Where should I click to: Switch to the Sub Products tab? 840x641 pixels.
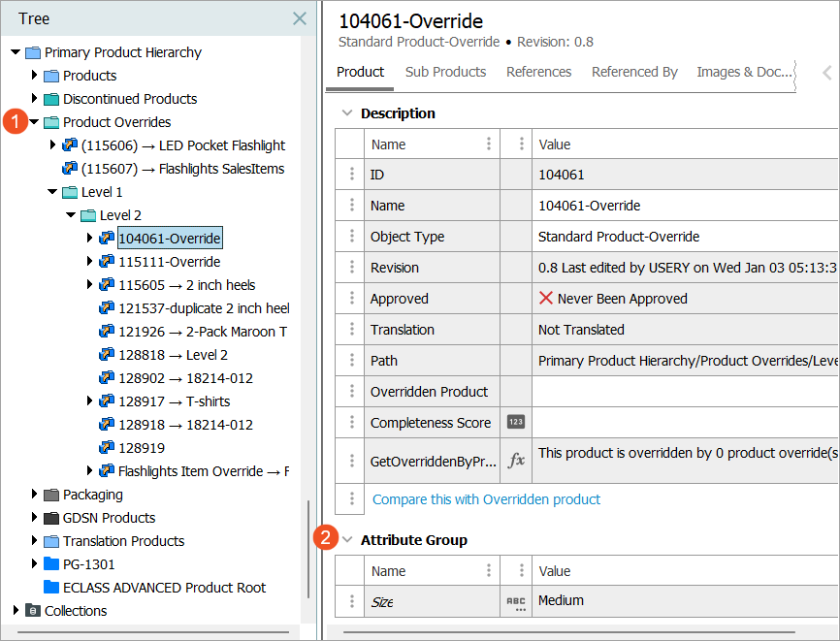point(445,72)
